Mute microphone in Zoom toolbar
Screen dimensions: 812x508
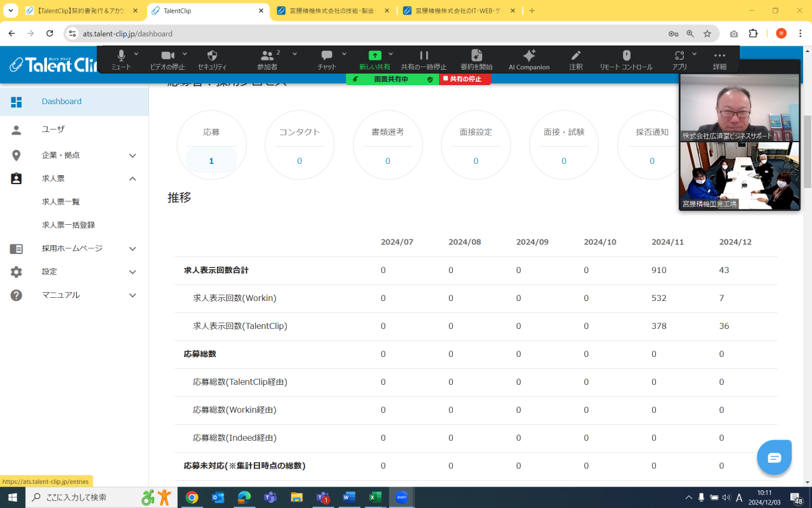121,57
